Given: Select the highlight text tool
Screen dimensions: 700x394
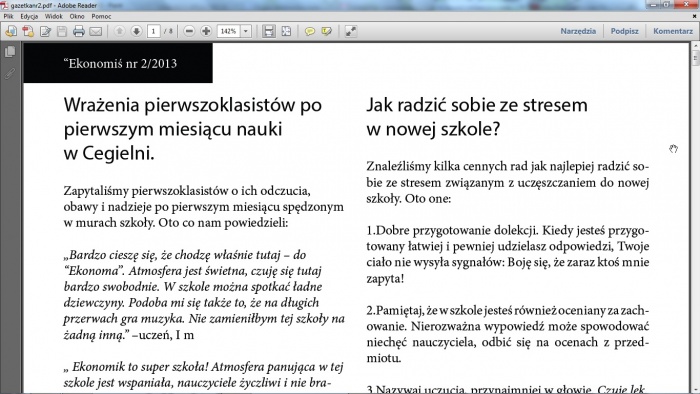Looking at the screenshot, I should tap(327, 31).
